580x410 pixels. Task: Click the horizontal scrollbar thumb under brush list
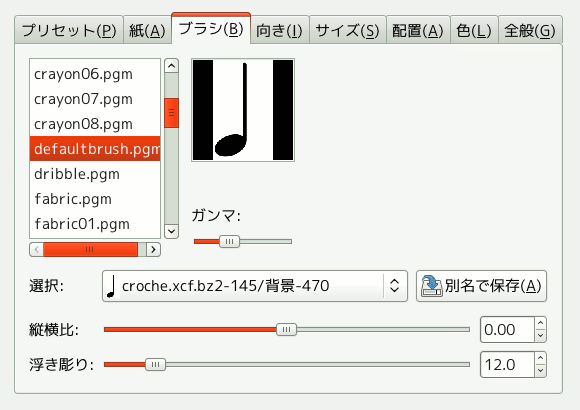pyautogui.click(x=90, y=249)
